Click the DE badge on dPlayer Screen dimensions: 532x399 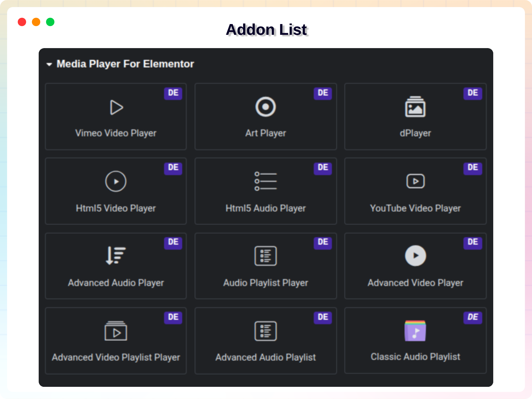click(x=473, y=93)
